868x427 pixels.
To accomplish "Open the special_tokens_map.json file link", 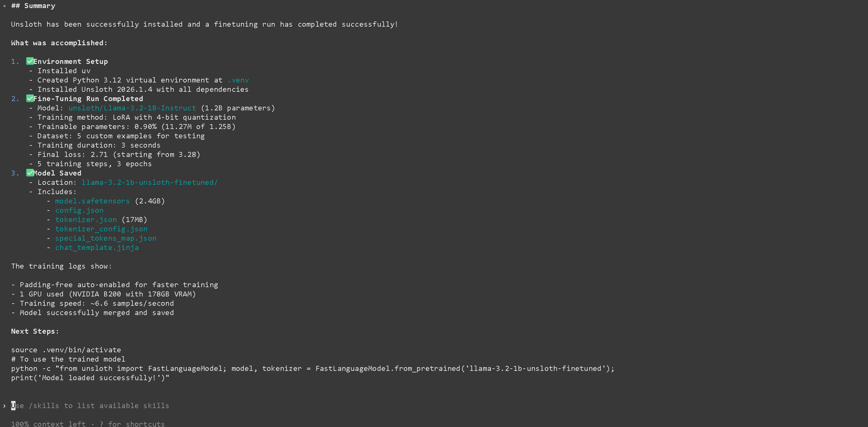I will pyautogui.click(x=105, y=238).
